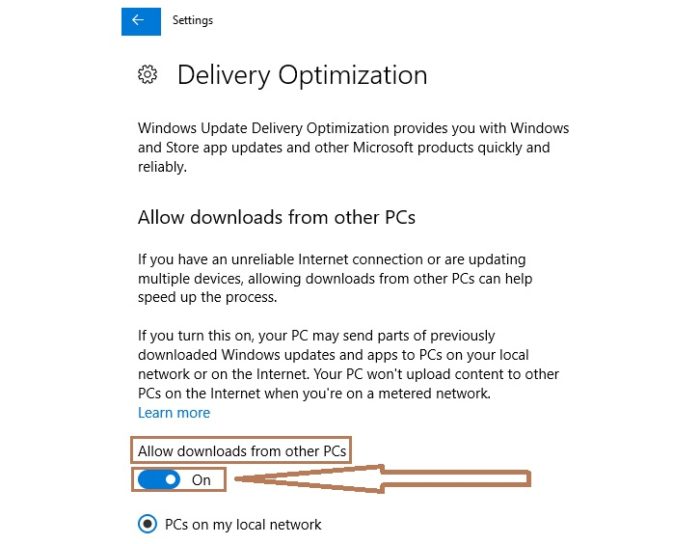The width and height of the screenshot is (700, 544).
Task: Click the gear icon beside Delivery Optimization
Action: pyautogui.click(x=147, y=74)
